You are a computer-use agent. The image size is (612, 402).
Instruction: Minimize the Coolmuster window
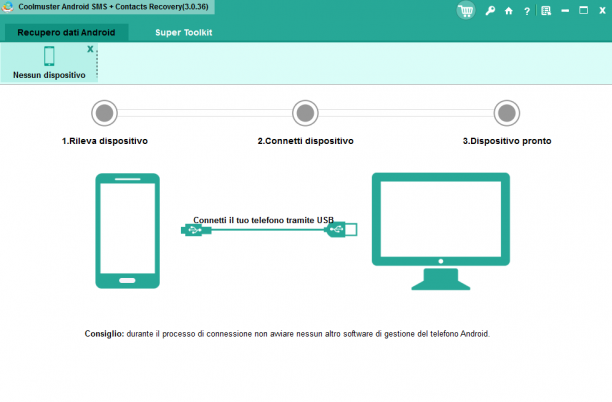[565, 11]
